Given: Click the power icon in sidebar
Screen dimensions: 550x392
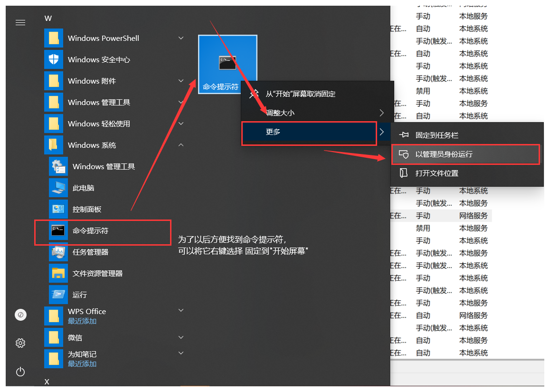Looking at the screenshot, I should [x=20, y=371].
